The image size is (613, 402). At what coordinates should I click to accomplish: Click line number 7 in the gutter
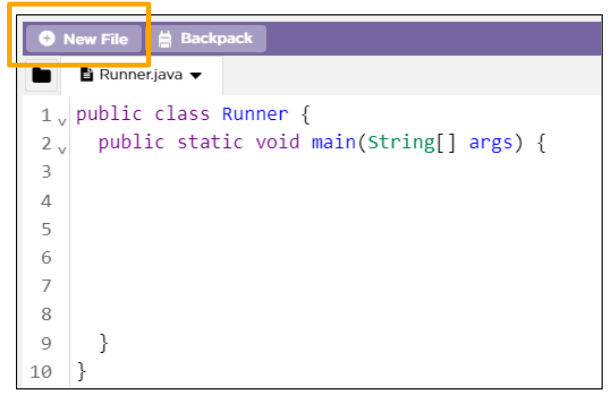pos(45,286)
